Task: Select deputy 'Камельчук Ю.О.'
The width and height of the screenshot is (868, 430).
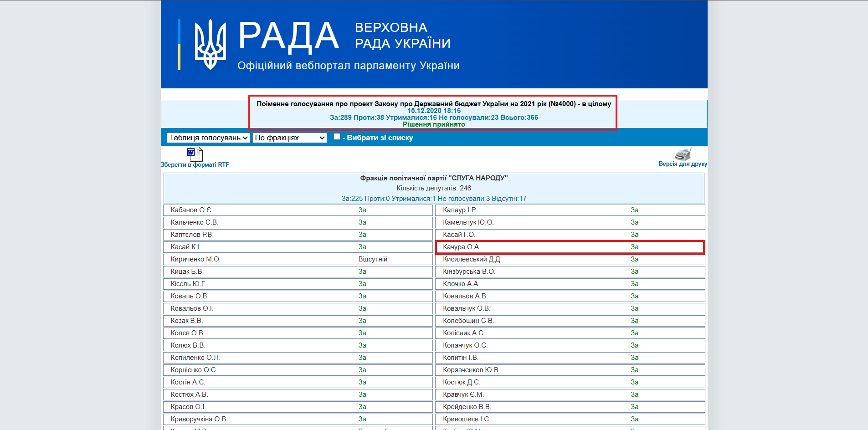Action: coord(468,222)
